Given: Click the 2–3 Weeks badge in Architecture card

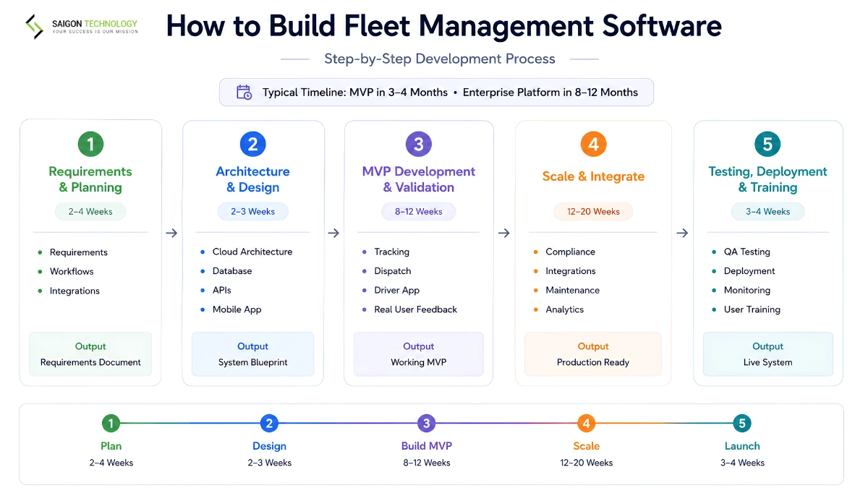Looking at the screenshot, I should 252,212.
